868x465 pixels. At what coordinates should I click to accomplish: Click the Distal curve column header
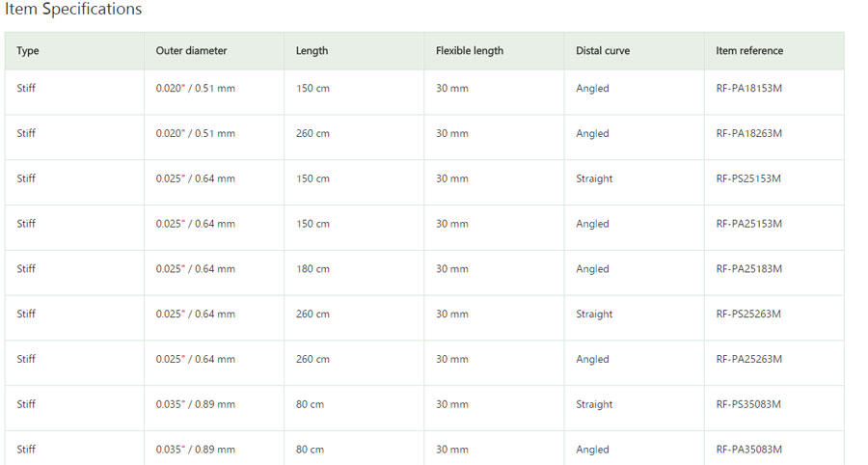coord(602,51)
